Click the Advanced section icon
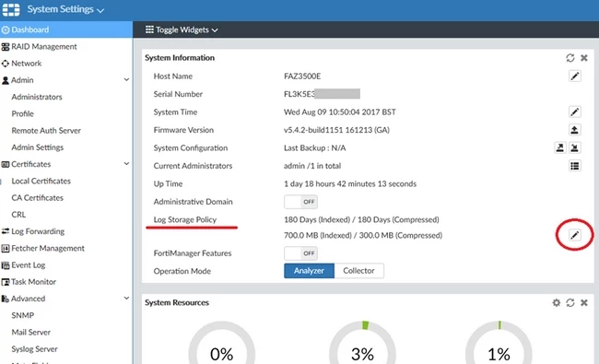This screenshot has width=599, height=364. pyautogui.click(x=6, y=299)
